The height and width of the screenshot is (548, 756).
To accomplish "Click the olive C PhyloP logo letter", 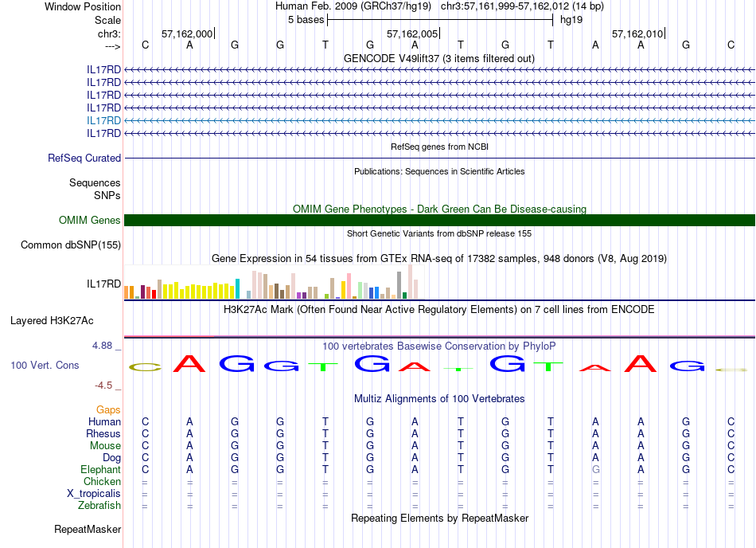I will [x=145, y=367].
